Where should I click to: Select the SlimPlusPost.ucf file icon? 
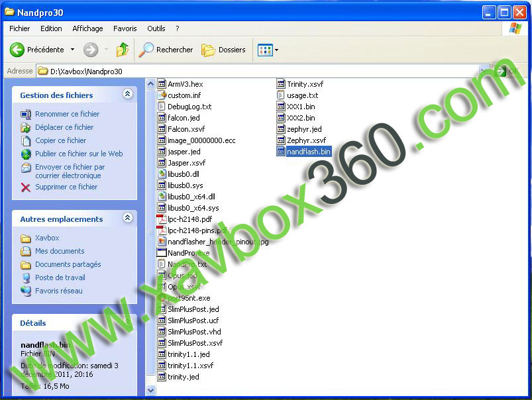coord(162,321)
